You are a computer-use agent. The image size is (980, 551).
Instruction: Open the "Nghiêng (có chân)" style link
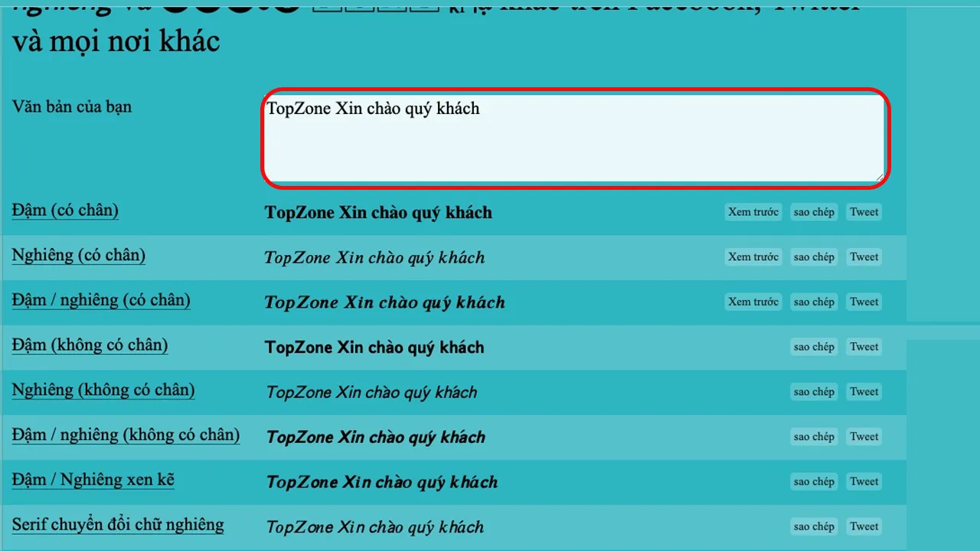[78, 255]
